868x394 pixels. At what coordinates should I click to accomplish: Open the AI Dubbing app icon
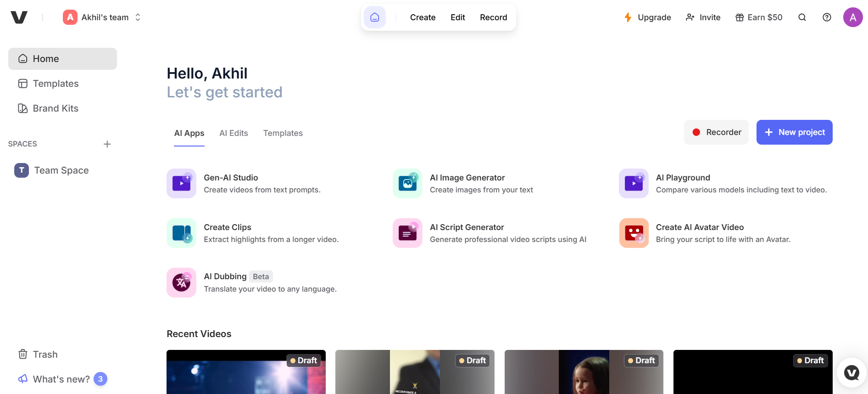pos(181,282)
